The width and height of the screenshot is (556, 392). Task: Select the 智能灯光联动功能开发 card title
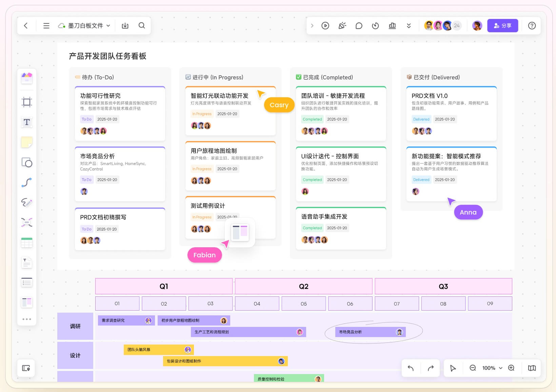pos(219,96)
